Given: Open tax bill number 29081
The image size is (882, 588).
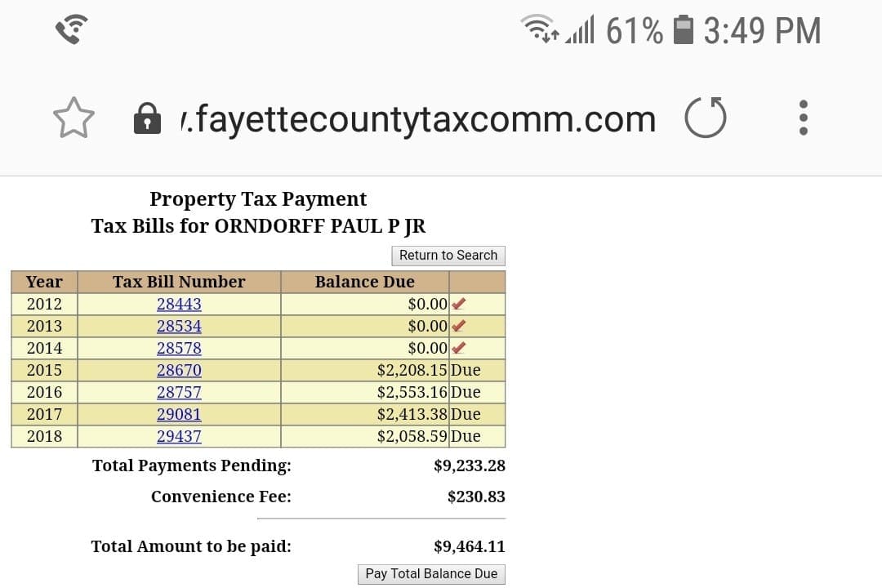Looking at the screenshot, I should 179,414.
